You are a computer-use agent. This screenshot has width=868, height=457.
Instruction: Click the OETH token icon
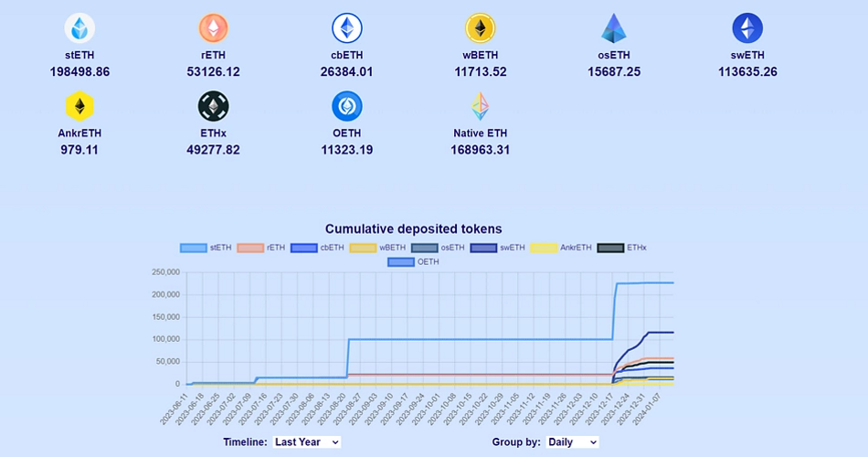346,106
